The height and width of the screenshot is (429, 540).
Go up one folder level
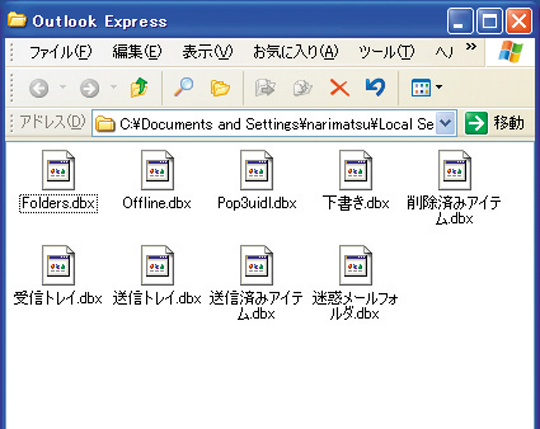139,87
